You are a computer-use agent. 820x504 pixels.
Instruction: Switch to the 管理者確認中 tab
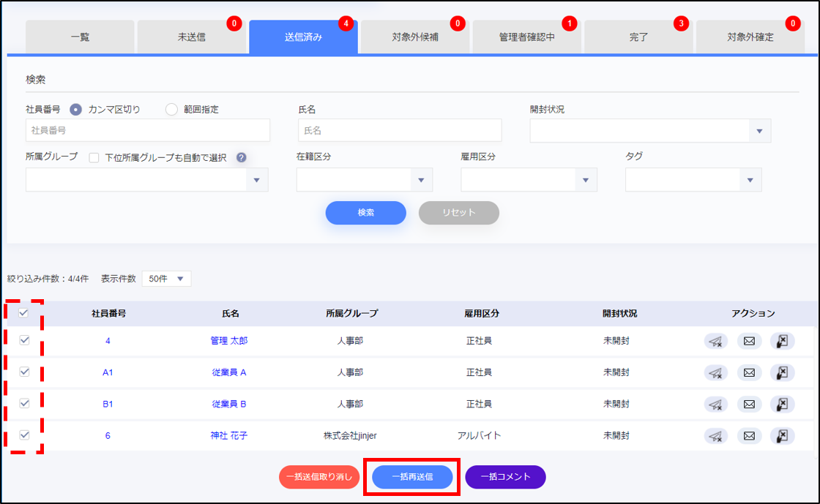pos(526,37)
